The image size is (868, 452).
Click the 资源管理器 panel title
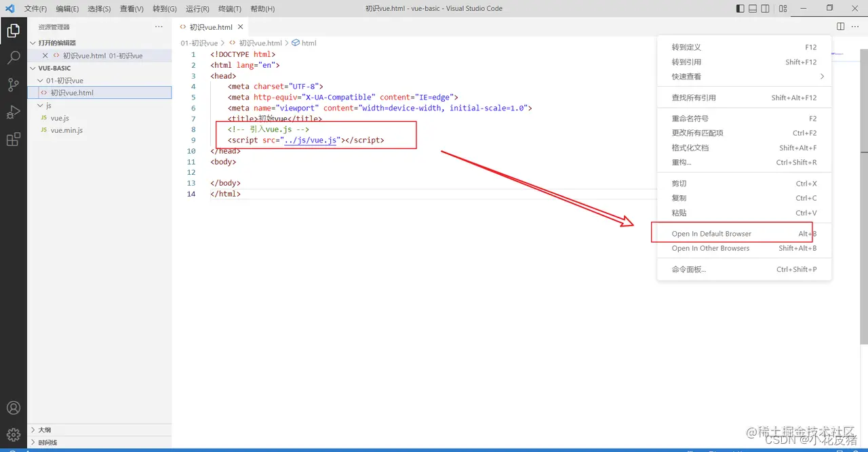[x=54, y=27]
